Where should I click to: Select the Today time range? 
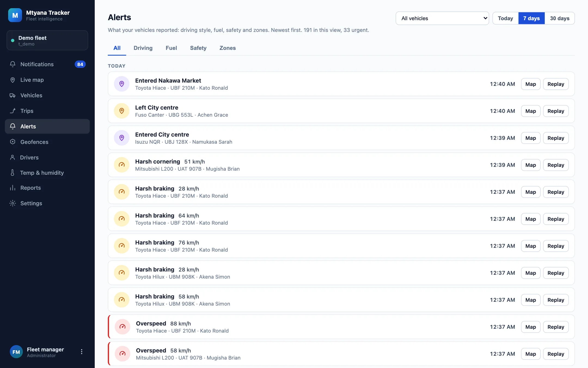point(505,18)
